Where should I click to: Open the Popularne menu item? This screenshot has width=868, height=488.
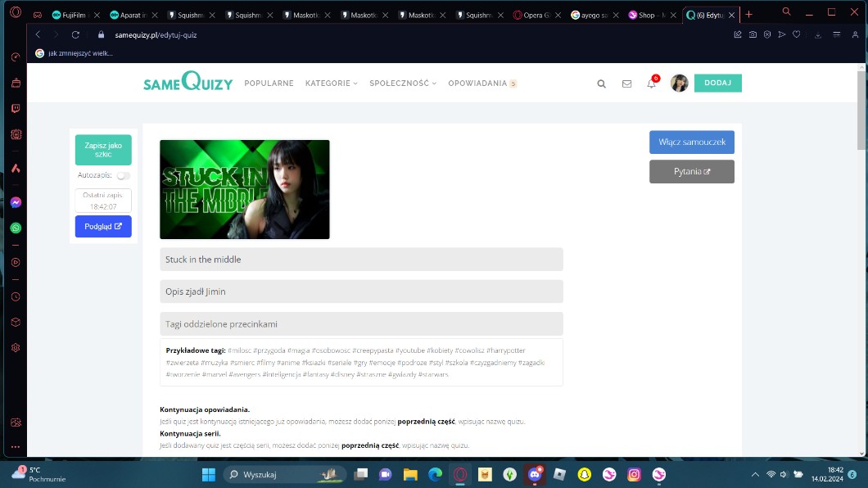[269, 84]
